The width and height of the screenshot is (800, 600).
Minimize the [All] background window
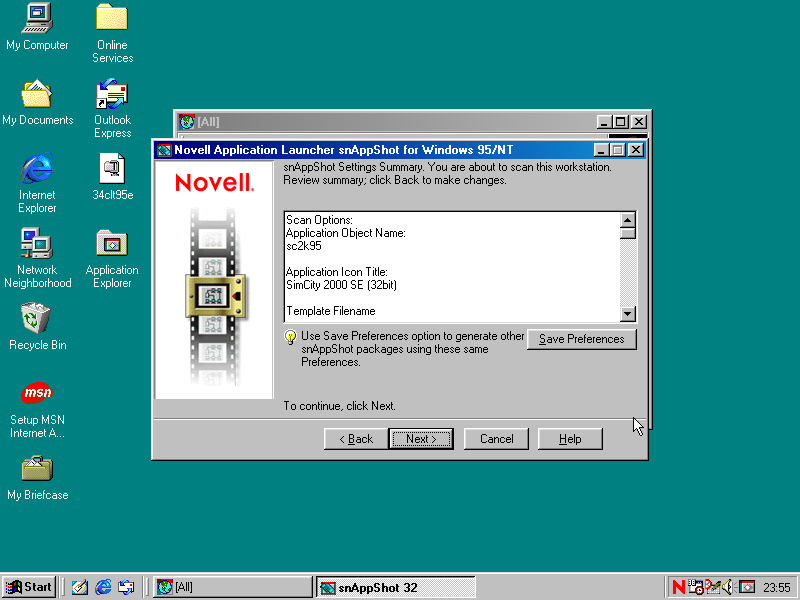coord(605,122)
